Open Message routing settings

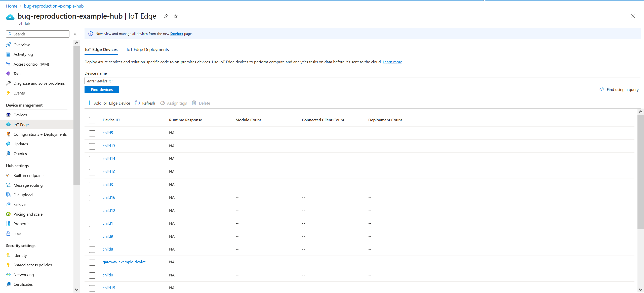coord(27,185)
